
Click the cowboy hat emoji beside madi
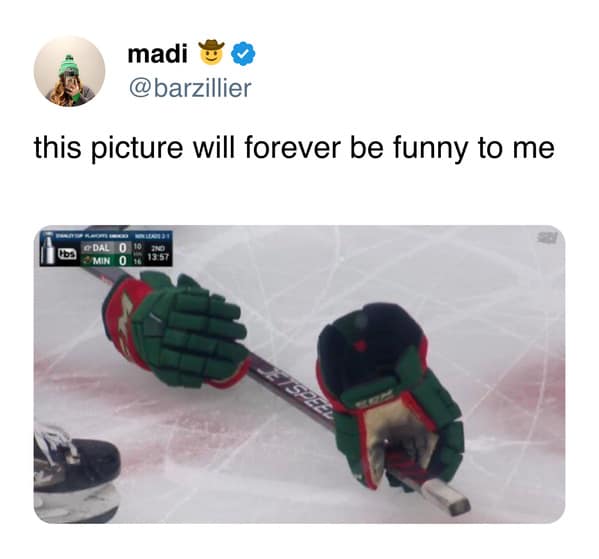[210, 52]
